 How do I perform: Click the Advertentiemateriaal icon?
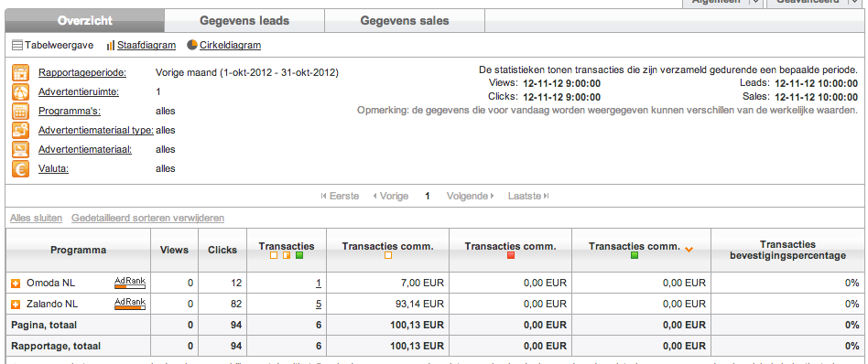click(20, 149)
